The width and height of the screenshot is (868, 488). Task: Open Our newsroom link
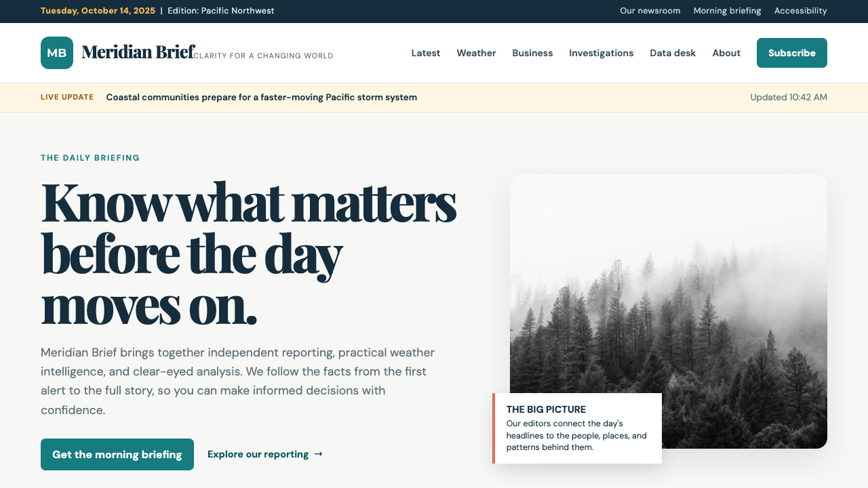[x=650, y=11]
